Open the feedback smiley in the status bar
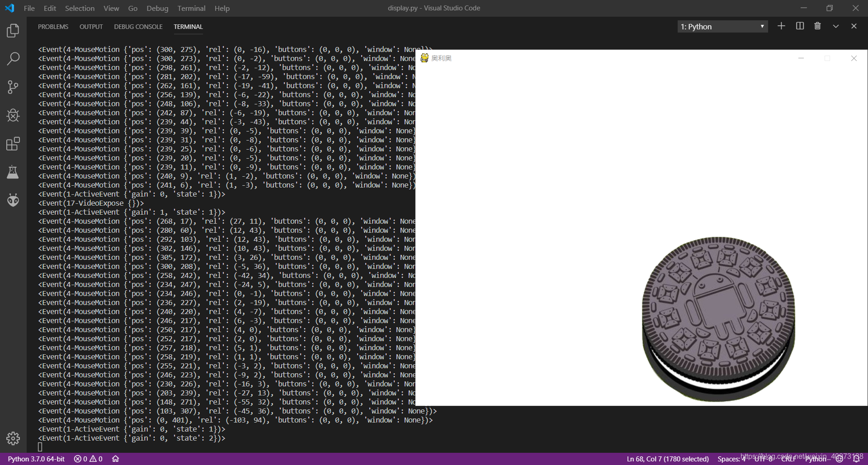Screen dimensions: 868x465 [x=840, y=459]
